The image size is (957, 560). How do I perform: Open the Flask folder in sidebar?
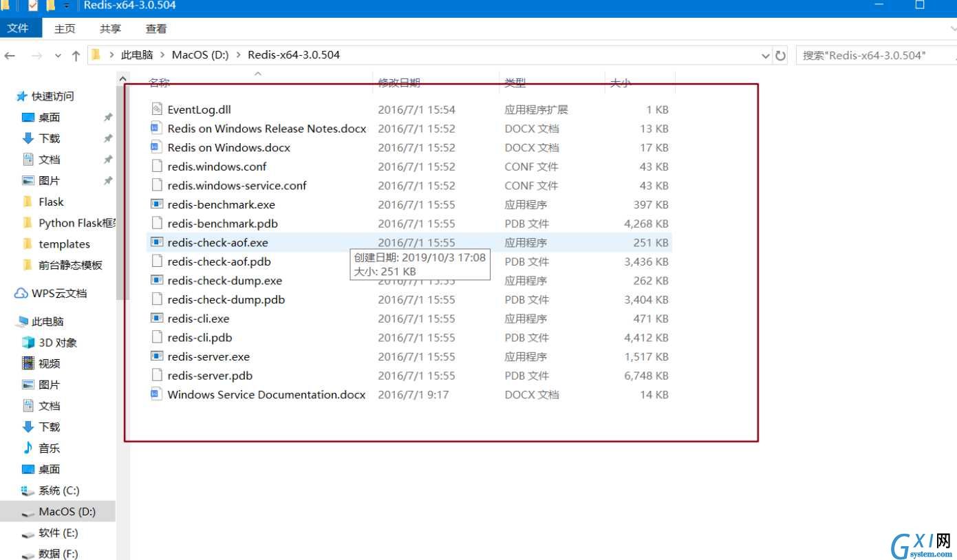pyautogui.click(x=51, y=202)
